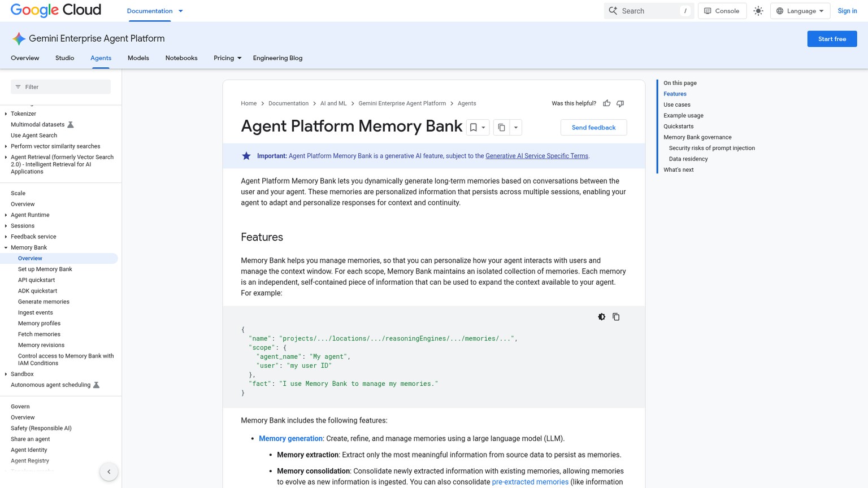The width and height of the screenshot is (868, 488).
Task: Click the thumbs down icon
Action: click(x=620, y=103)
